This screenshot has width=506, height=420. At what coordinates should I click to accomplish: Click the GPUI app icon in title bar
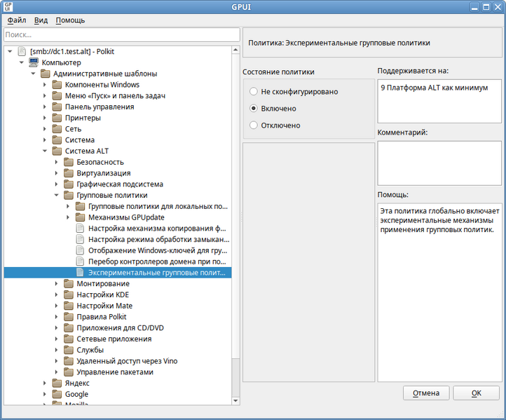click(x=8, y=7)
